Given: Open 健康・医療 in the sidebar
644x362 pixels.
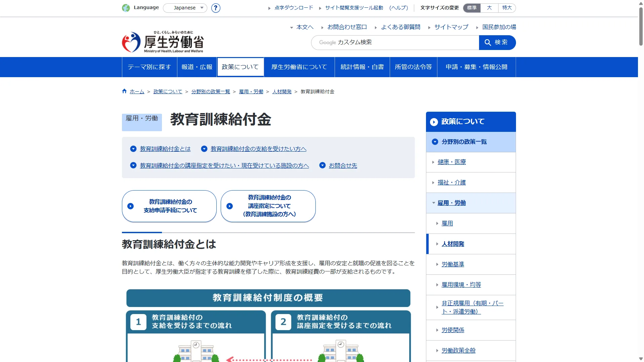Looking at the screenshot, I should click(452, 162).
